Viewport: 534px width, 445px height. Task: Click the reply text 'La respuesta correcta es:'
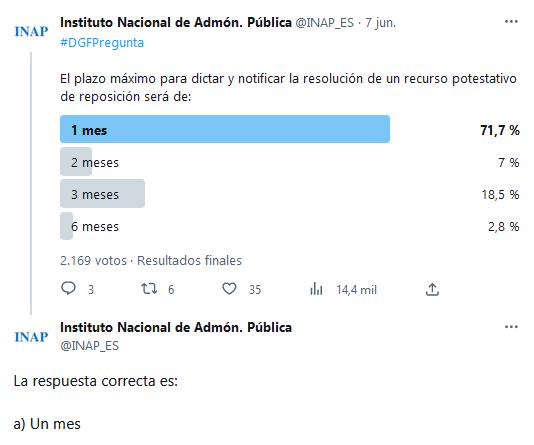tap(96, 381)
